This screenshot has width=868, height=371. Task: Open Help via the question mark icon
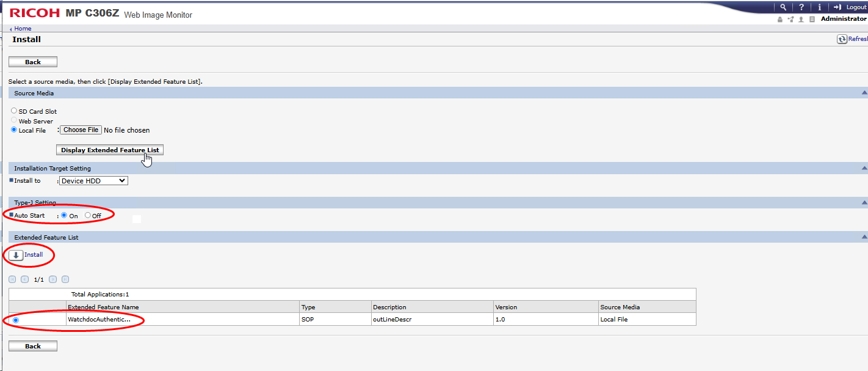(x=801, y=7)
